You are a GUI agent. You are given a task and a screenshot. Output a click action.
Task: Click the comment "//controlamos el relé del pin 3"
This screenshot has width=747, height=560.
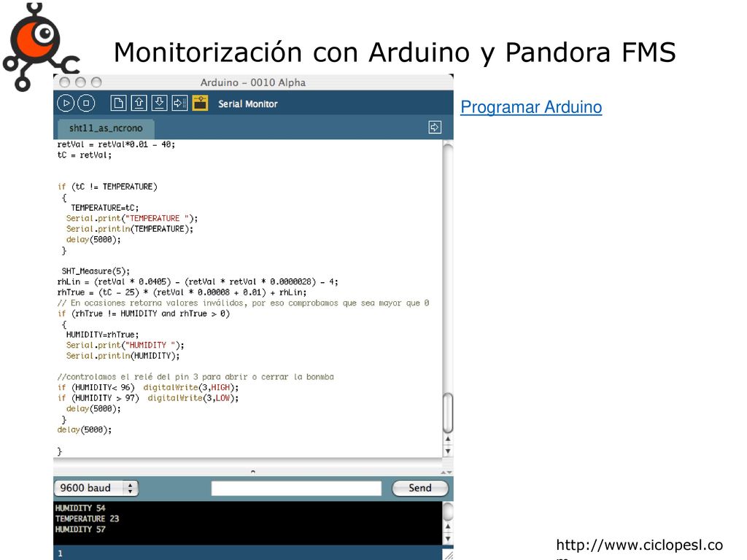click(x=196, y=377)
